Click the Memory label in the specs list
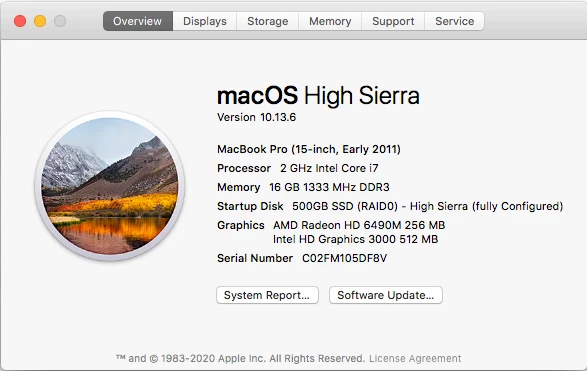The height and width of the screenshot is (371, 587). coord(238,187)
